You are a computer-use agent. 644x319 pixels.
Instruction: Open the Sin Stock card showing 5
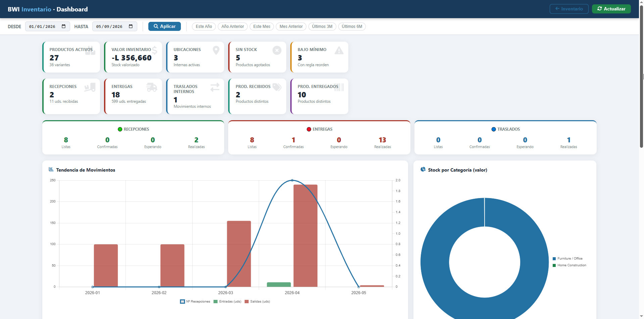tap(257, 57)
